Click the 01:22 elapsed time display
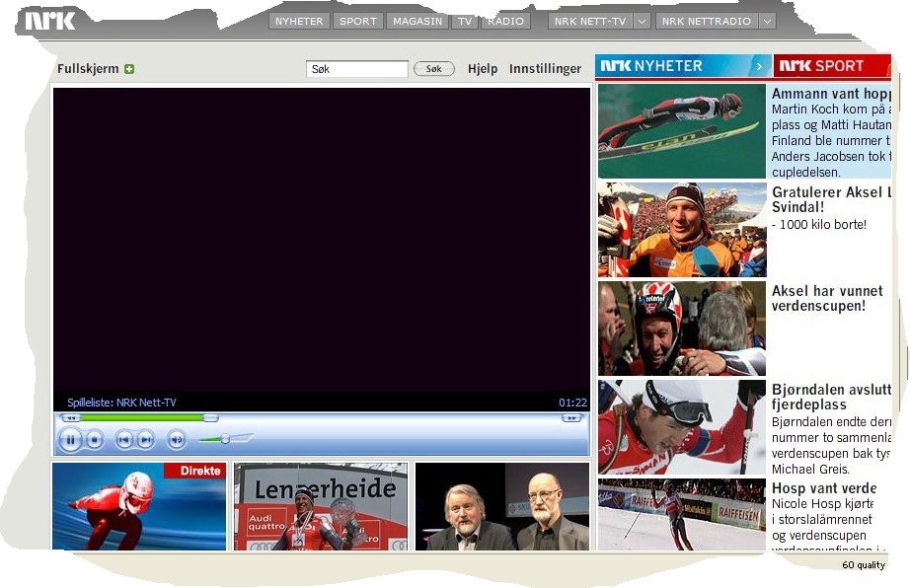This screenshot has height=588, width=910. (x=572, y=403)
